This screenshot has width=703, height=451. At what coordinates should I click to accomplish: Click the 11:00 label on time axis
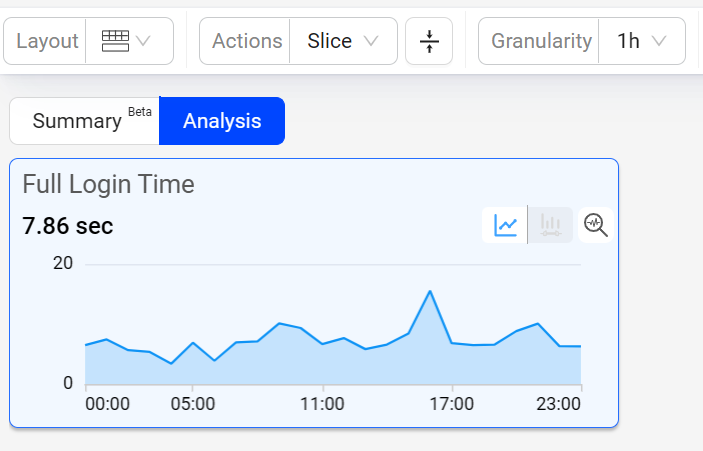(322, 404)
